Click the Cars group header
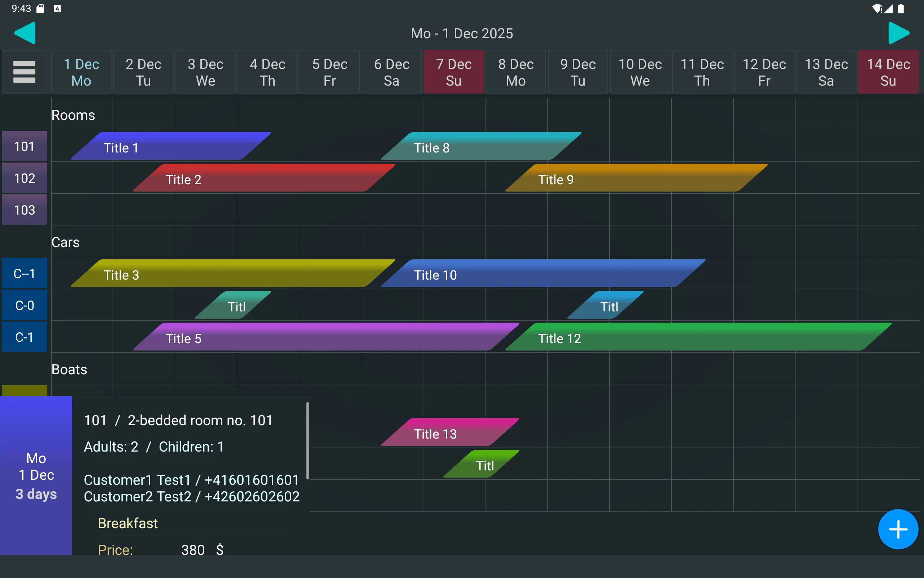924x578 pixels. coord(65,242)
